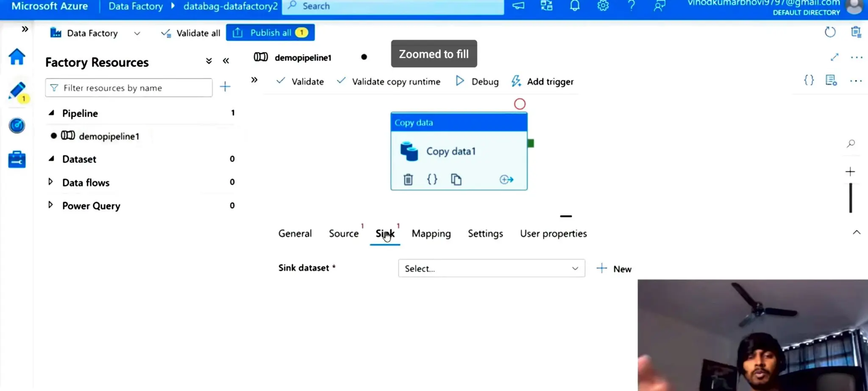
Task: Search the canvas with magnifier icon
Action: [x=851, y=144]
